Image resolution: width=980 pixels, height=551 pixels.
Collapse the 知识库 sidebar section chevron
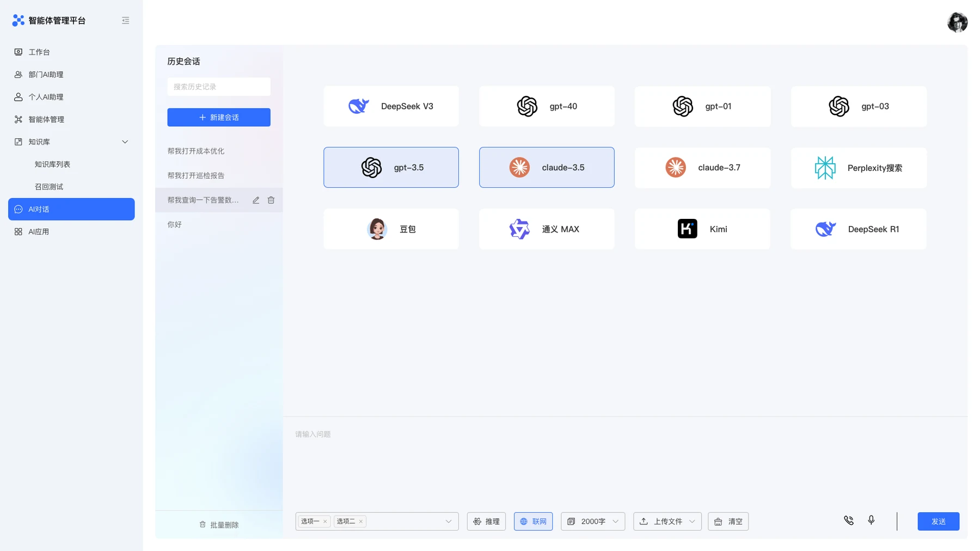[x=125, y=142]
